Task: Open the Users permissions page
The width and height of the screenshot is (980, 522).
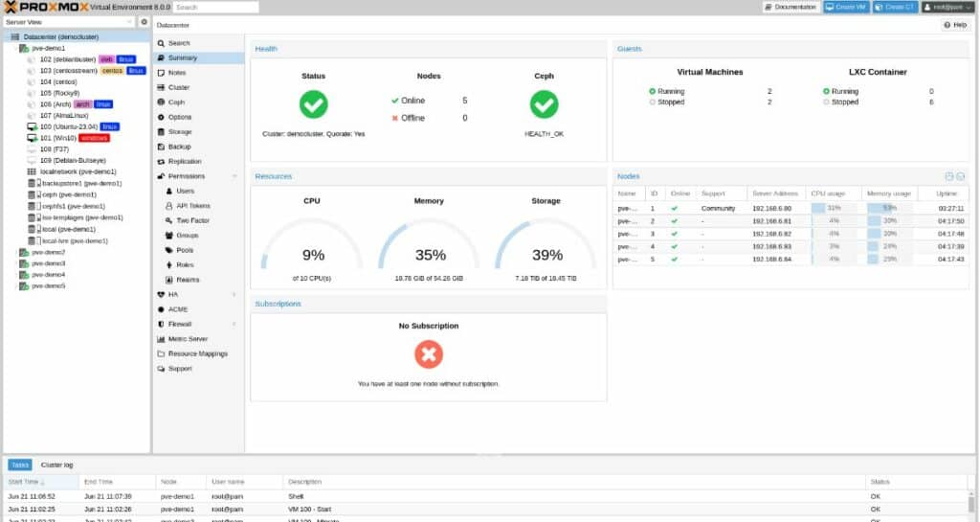Action: coord(197,192)
